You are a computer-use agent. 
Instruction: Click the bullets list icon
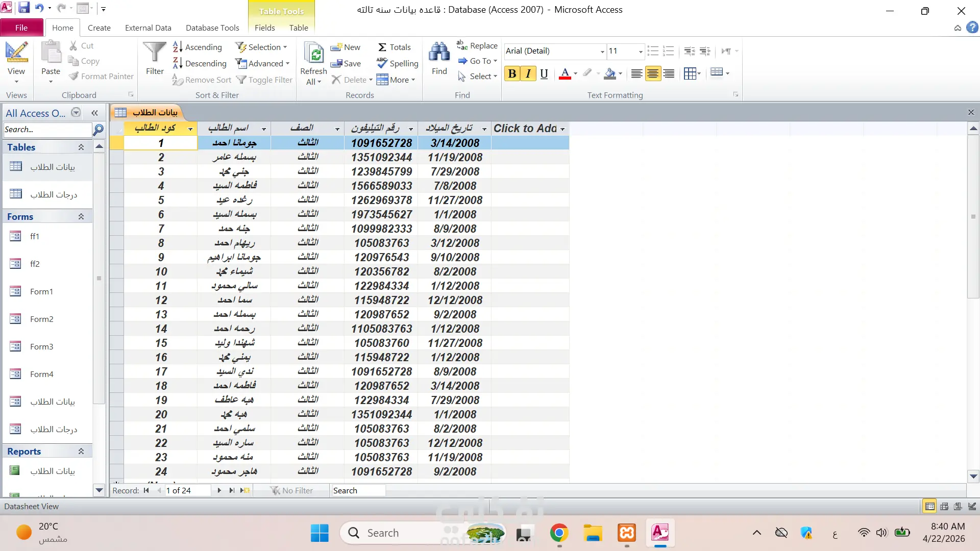pos(653,51)
